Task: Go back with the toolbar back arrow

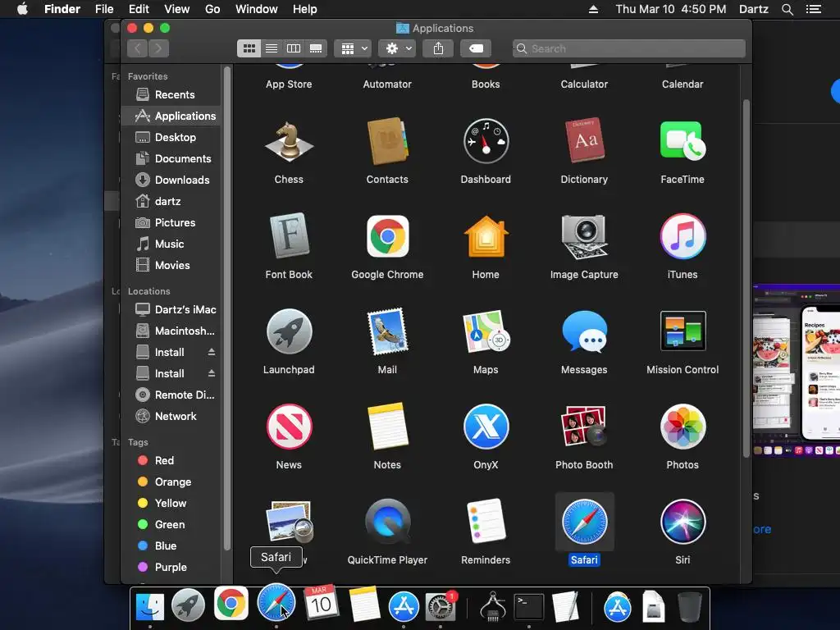Action: (138, 48)
